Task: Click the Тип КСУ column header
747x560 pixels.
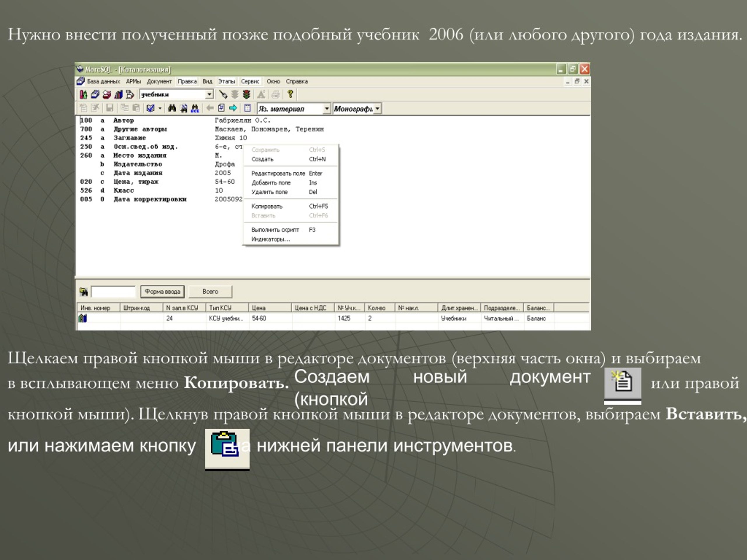Action: pyautogui.click(x=227, y=308)
